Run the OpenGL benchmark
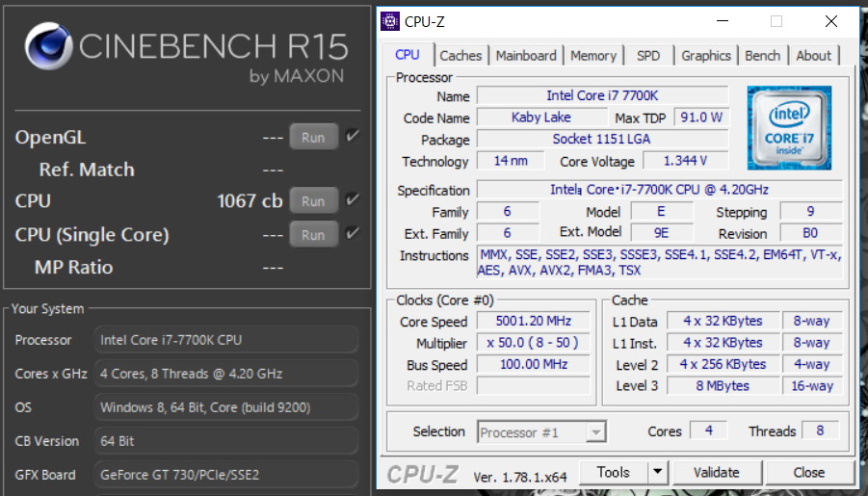This screenshot has width=868, height=496. click(x=313, y=137)
